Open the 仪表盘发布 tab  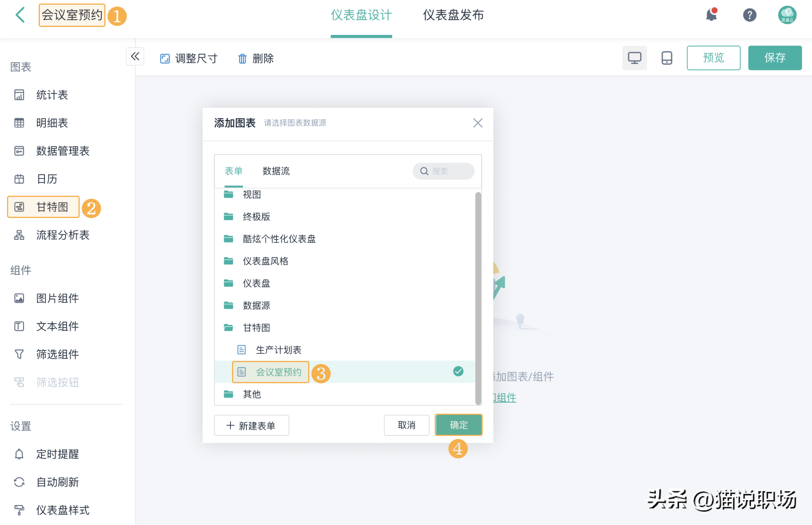click(x=453, y=15)
